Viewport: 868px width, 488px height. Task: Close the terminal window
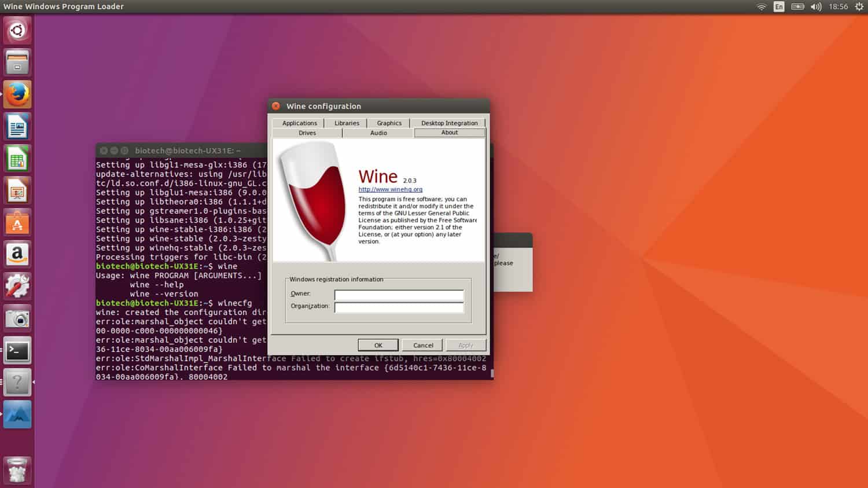click(104, 151)
